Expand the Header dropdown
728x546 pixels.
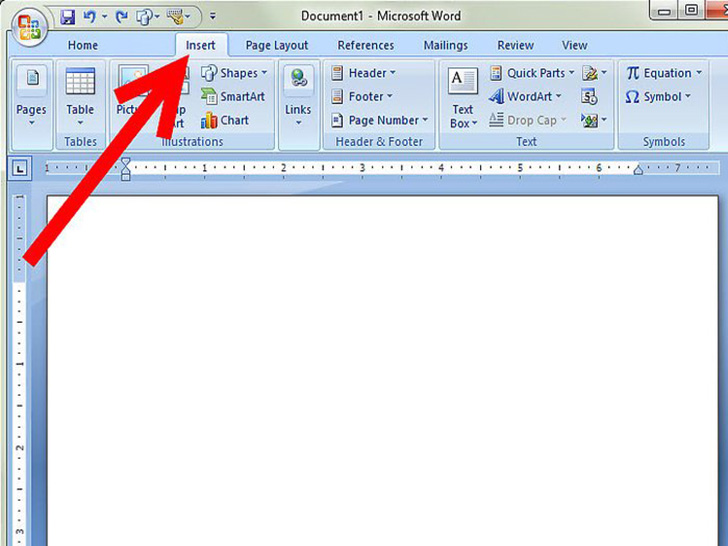364,73
